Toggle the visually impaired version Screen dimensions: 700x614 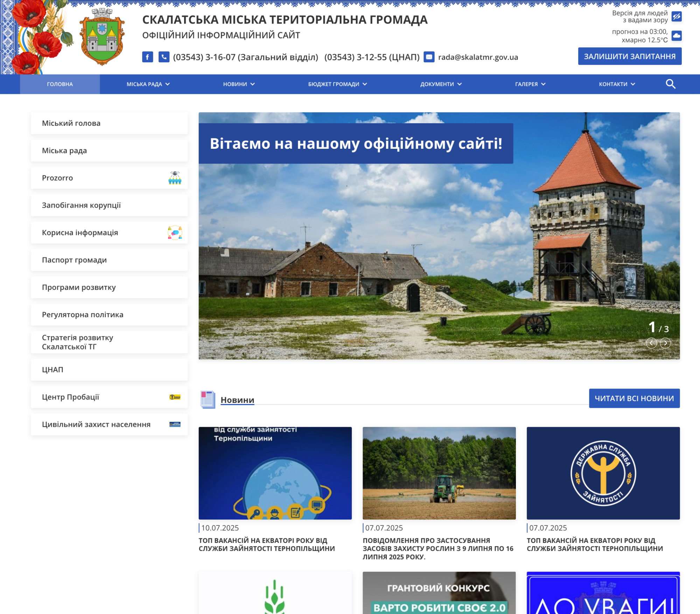676,16
